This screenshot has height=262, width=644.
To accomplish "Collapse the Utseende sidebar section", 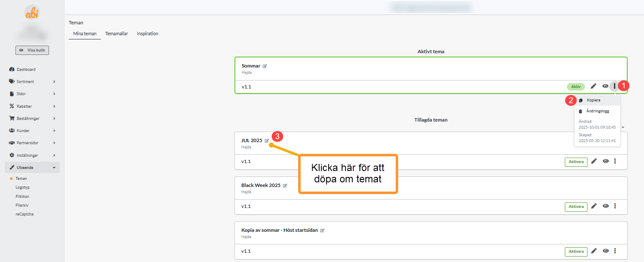I will coord(32,168).
